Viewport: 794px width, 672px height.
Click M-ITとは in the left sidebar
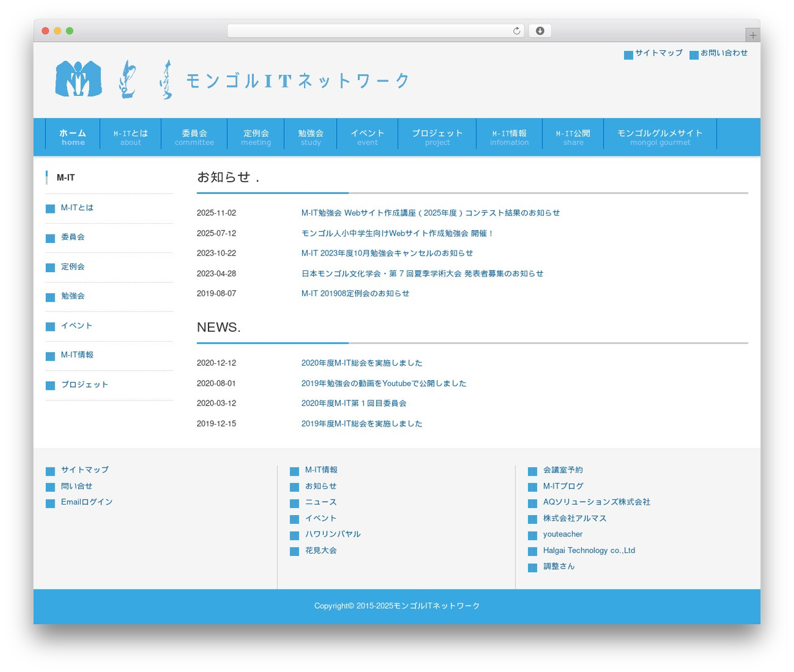click(77, 208)
